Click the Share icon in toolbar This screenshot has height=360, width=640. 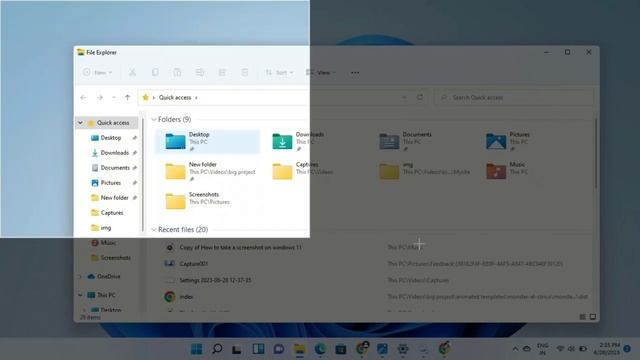coord(222,73)
